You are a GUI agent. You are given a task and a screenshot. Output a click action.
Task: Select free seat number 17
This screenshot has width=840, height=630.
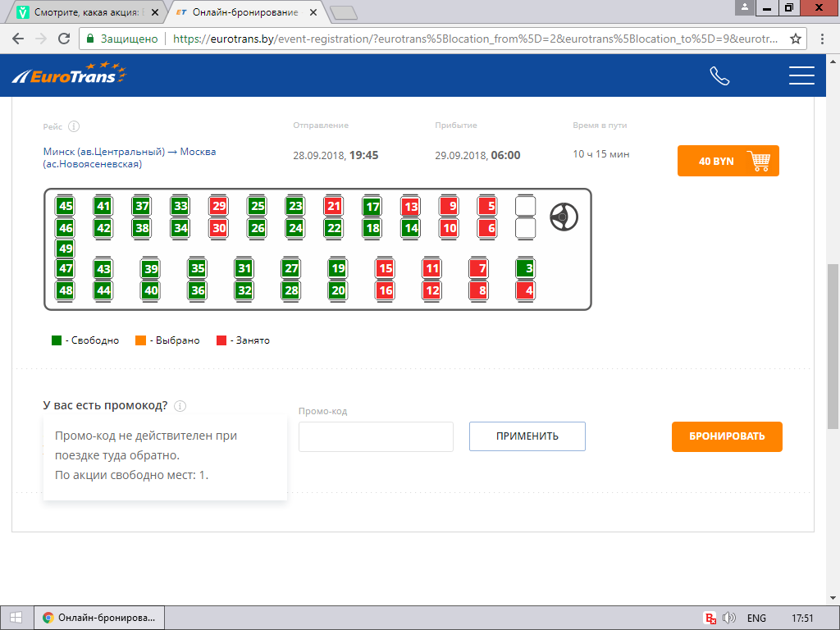pyautogui.click(x=372, y=206)
